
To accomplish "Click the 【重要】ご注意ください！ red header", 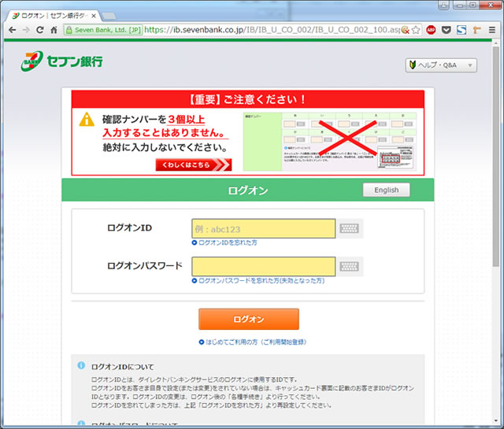I will click(x=247, y=99).
